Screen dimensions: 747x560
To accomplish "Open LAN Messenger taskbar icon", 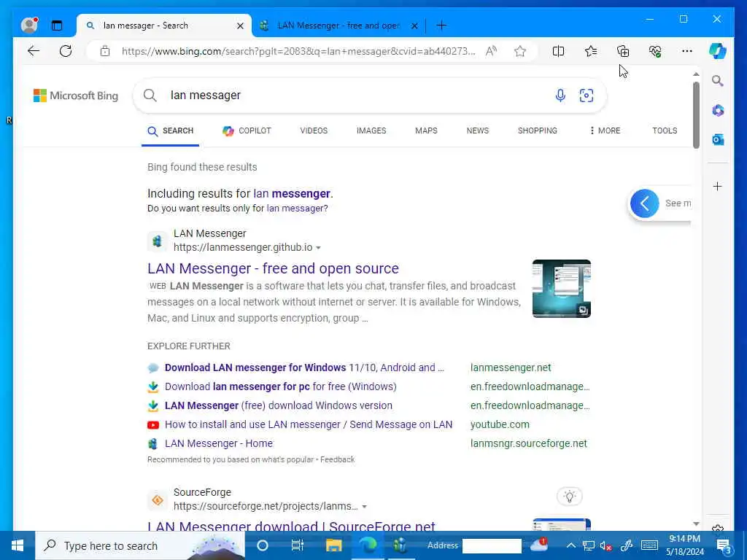I will click(x=399, y=545).
